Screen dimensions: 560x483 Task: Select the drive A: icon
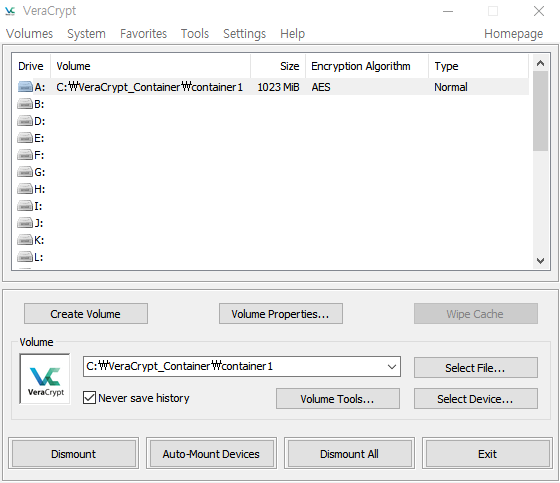(25, 87)
